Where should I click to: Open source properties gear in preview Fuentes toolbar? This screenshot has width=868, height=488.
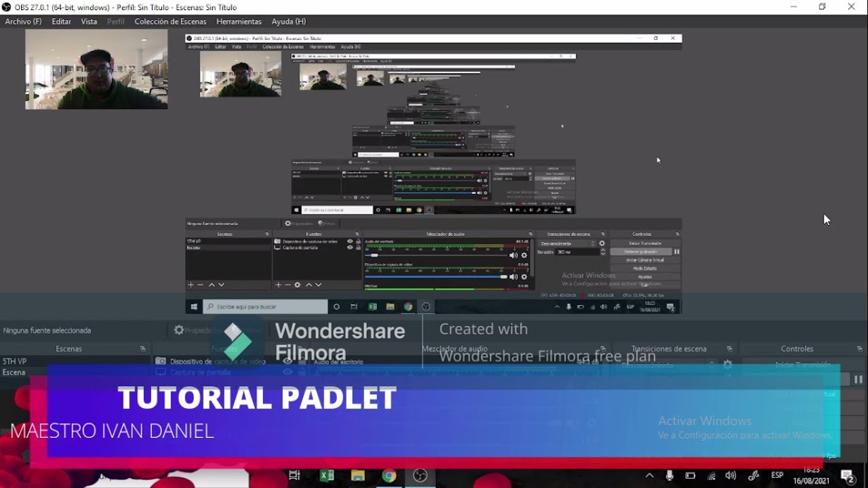[298, 285]
